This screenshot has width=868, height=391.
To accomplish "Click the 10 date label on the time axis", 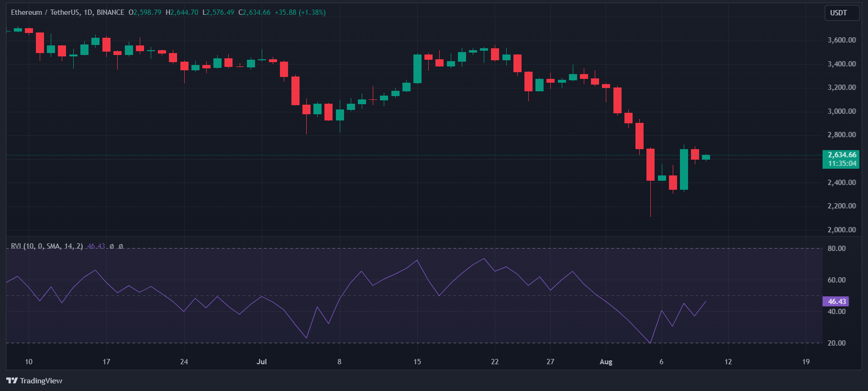I will [x=29, y=362].
